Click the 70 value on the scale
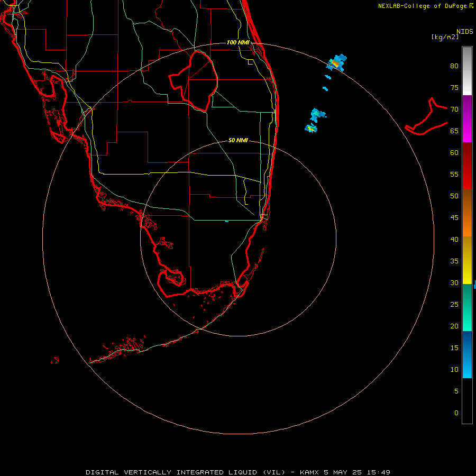The image size is (476, 476). tap(454, 109)
